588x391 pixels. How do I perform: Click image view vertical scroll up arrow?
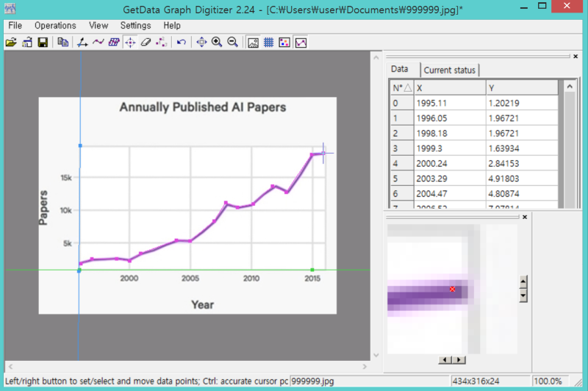[x=376, y=57]
